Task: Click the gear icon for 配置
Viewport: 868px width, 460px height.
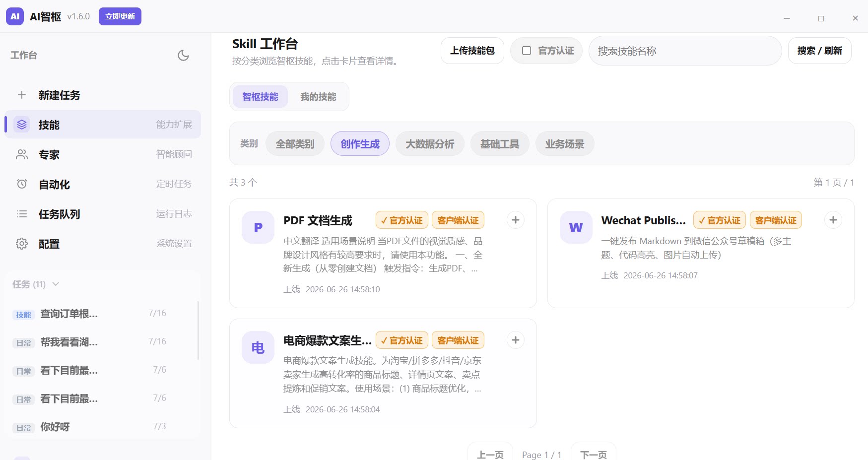Action: click(x=22, y=244)
